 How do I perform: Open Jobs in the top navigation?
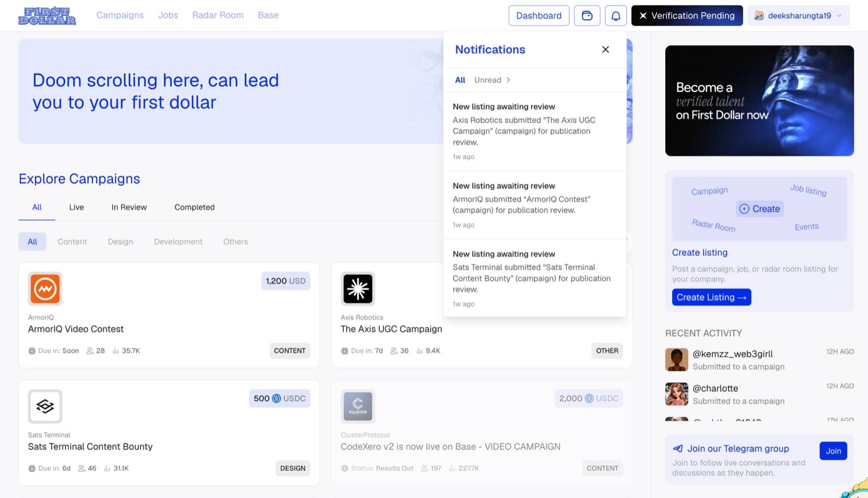click(x=168, y=15)
